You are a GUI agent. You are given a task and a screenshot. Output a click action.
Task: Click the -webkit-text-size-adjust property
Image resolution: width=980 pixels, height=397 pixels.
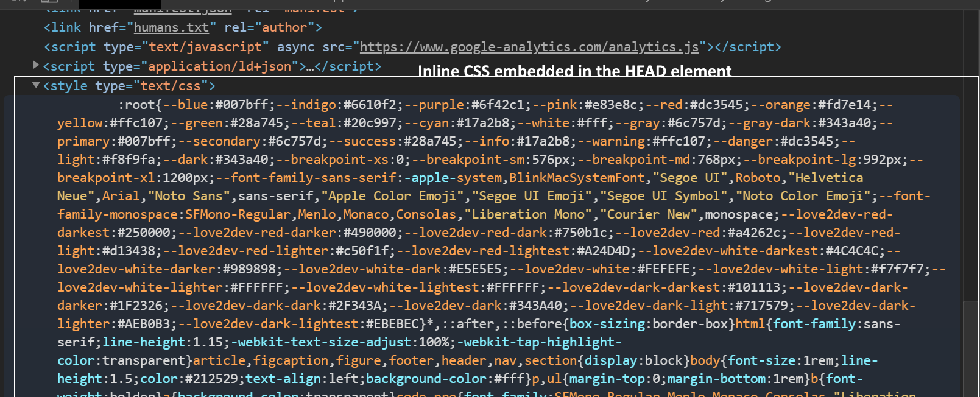click(x=321, y=342)
